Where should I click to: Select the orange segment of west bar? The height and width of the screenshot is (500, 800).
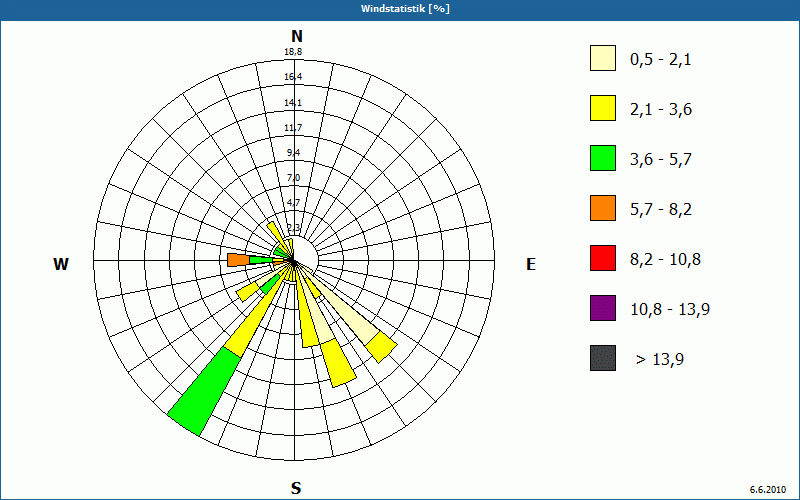(238, 260)
